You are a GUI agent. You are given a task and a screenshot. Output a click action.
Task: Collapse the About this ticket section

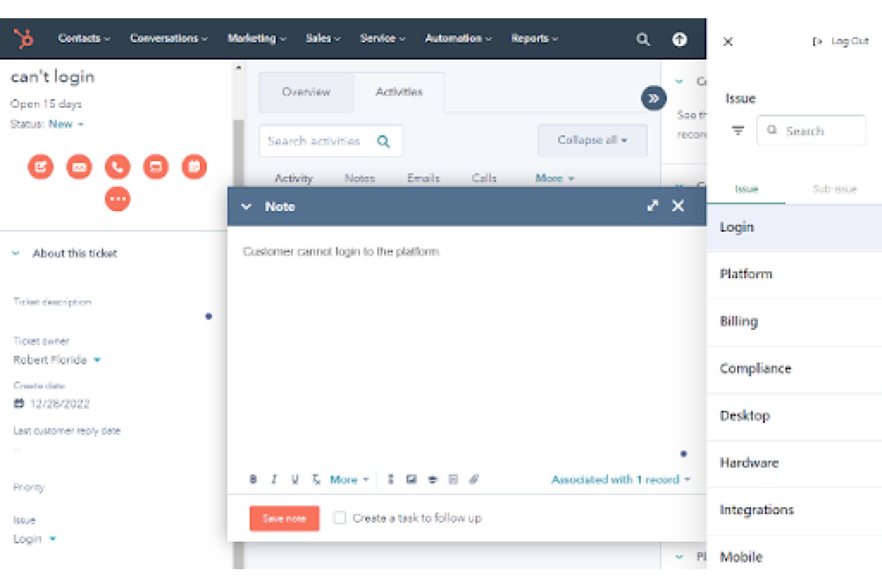coord(16,253)
